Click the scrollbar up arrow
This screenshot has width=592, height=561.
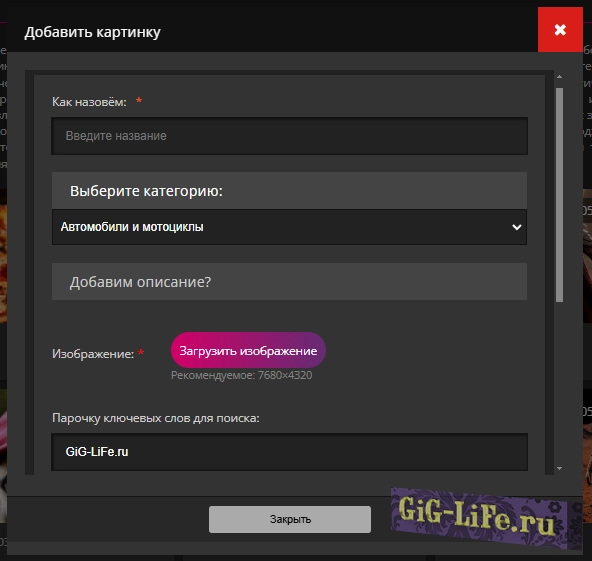560,77
